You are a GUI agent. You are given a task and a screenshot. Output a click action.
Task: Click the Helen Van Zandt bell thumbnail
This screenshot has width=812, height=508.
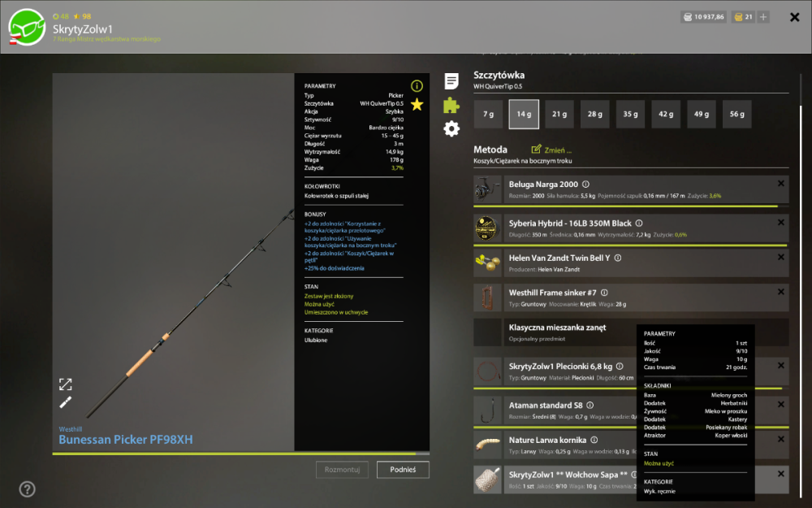tap(487, 263)
